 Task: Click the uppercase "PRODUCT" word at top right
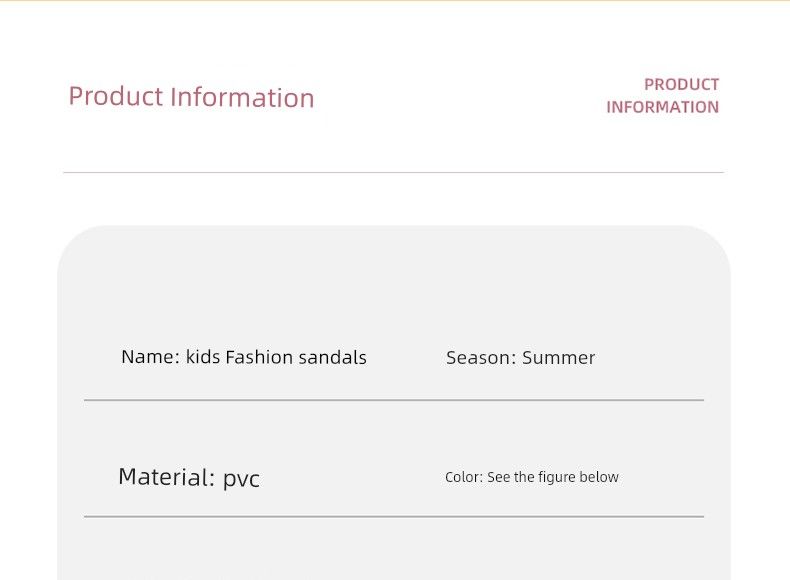(681, 85)
